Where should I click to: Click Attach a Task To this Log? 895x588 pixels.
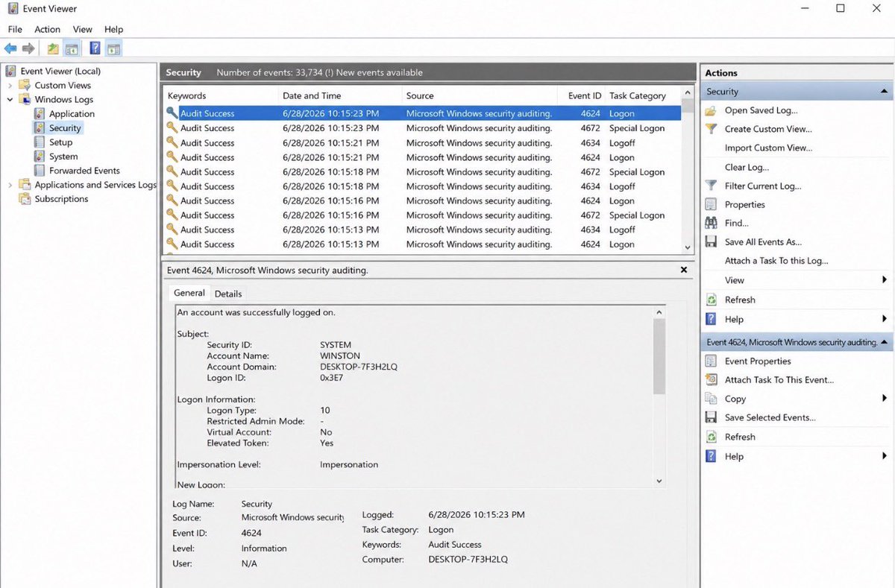[776, 261]
